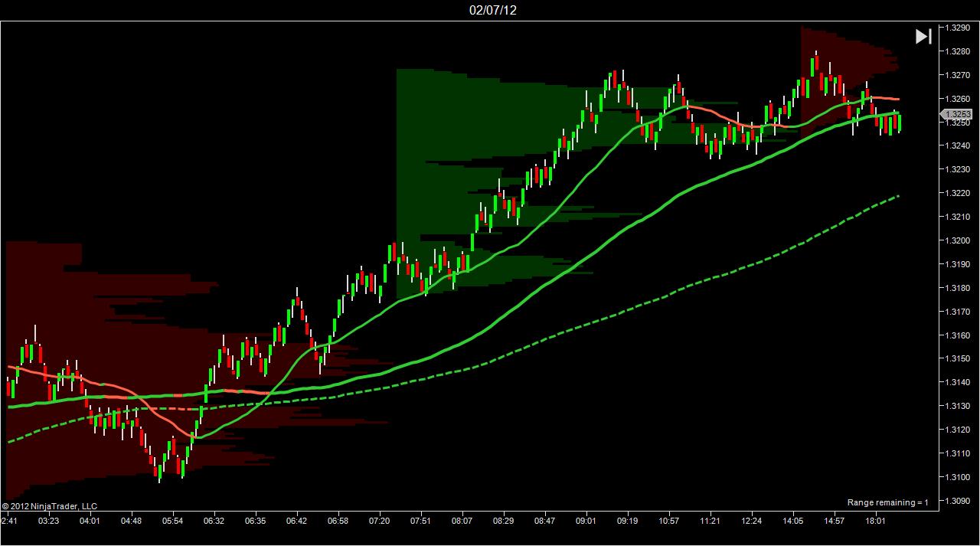This screenshot has height=546, width=980.
Task: Click the 11:21 time axis label
Action: pos(710,521)
